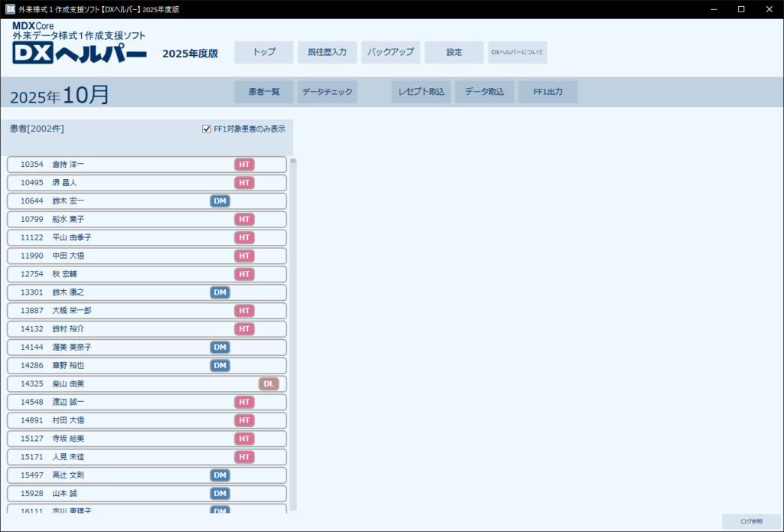The image size is (784, 532).
Task: Click the HT badge for patient 15171
Action: (x=244, y=457)
